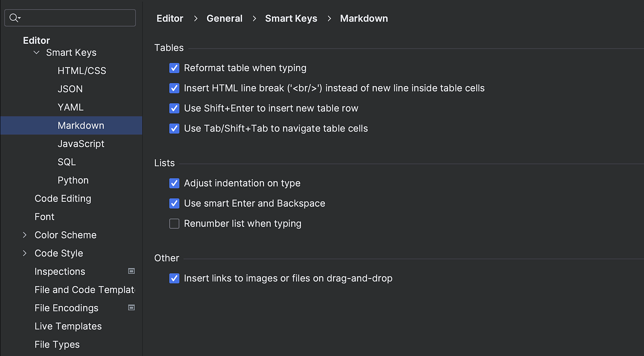Uncheck Reformat table when typing
The height and width of the screenshot is (356, 644).
(174, 68)
